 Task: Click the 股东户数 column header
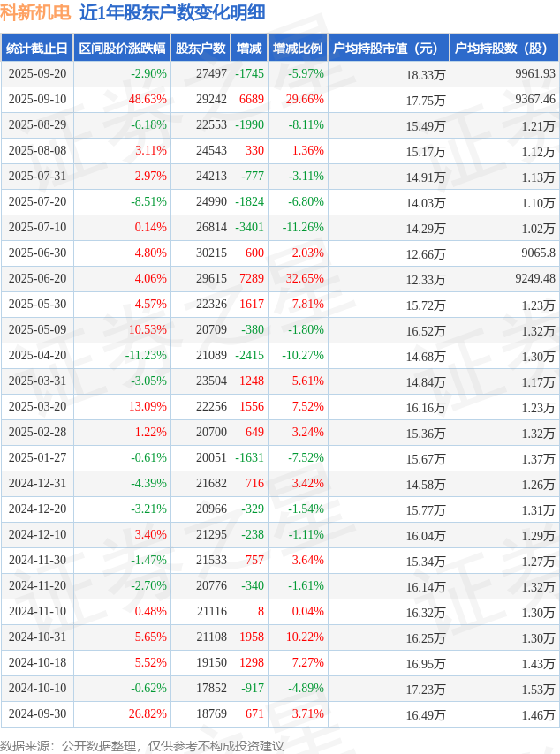point(200,49)
